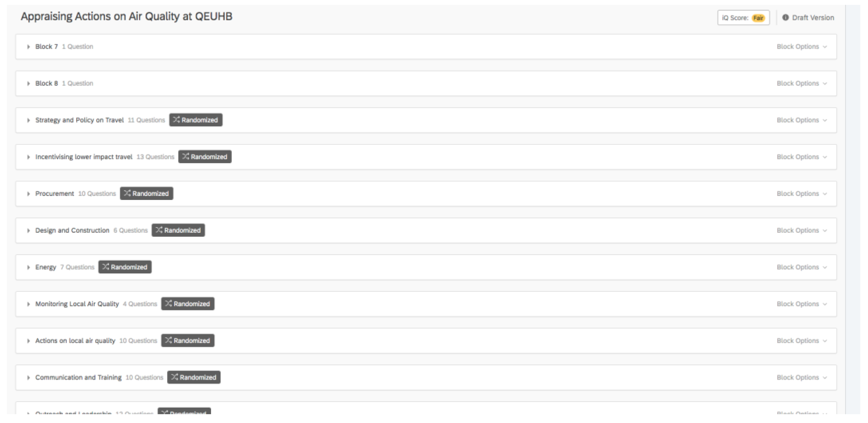Click Randomized badge on Monitoring Local Air Quality
This screenshot has width=868, height=423.
coord(188,304)
